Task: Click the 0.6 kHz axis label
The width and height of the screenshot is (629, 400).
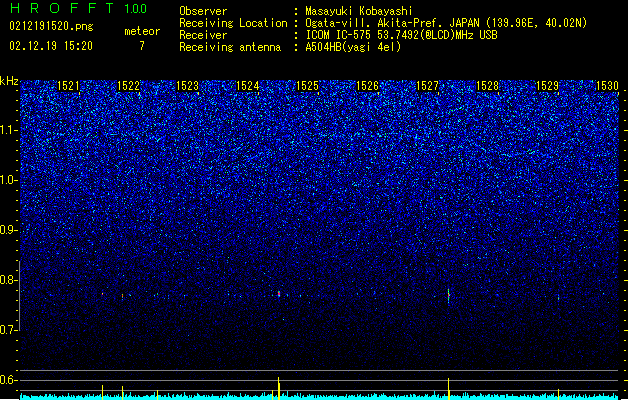Action: click(9, 380)
